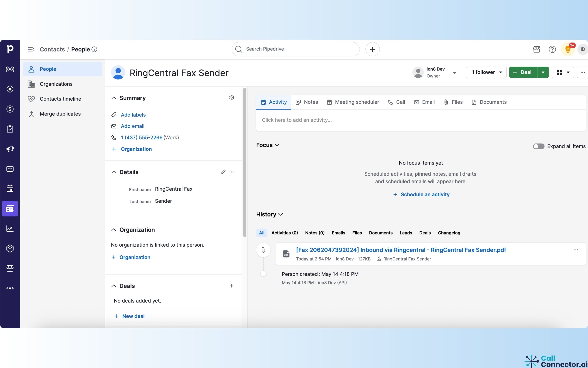Switch to the Documents tab

coord(489,102)
